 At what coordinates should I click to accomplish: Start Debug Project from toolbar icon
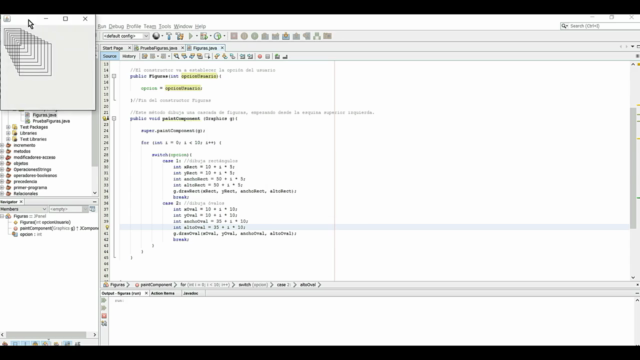point(203,36)
